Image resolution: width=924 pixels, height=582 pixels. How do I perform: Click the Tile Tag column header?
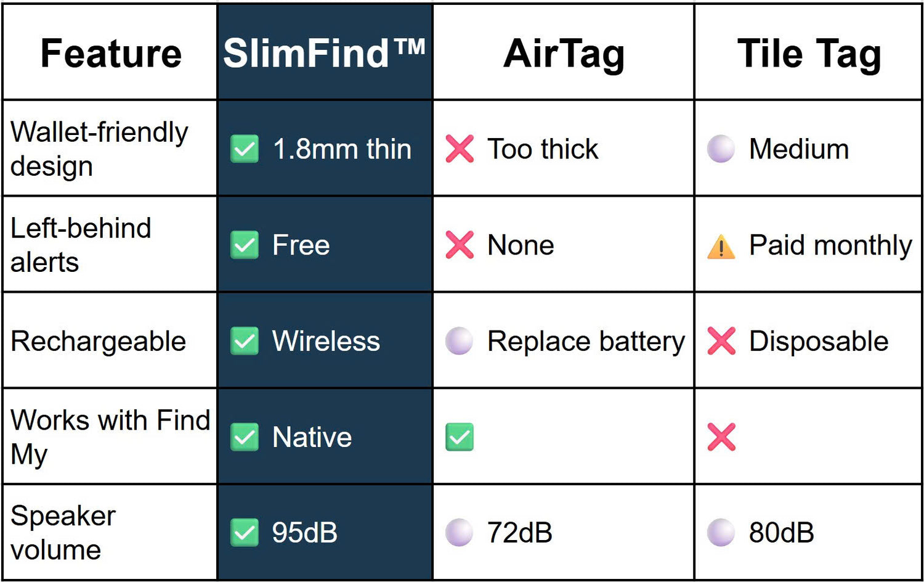tap(809, 53)
